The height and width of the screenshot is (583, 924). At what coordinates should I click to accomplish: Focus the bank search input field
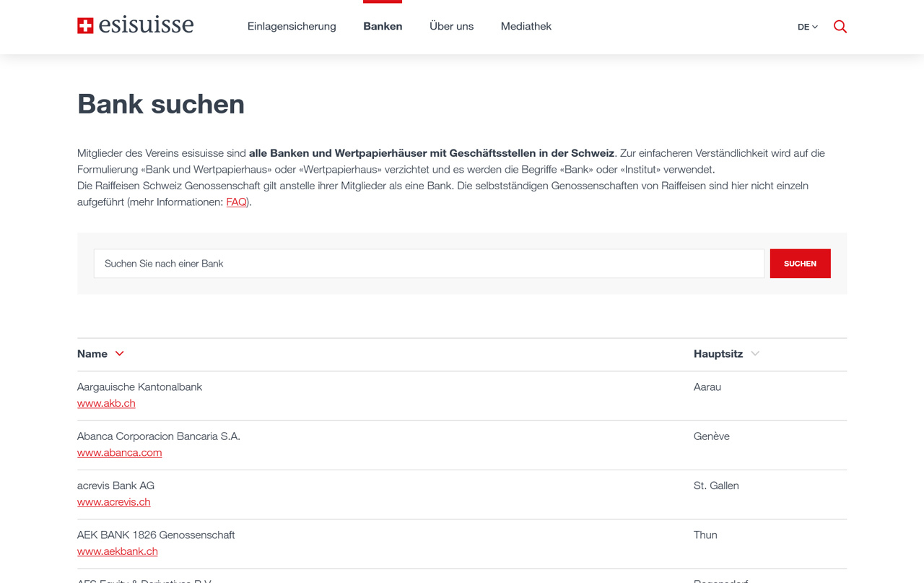[x=429, y=264]
